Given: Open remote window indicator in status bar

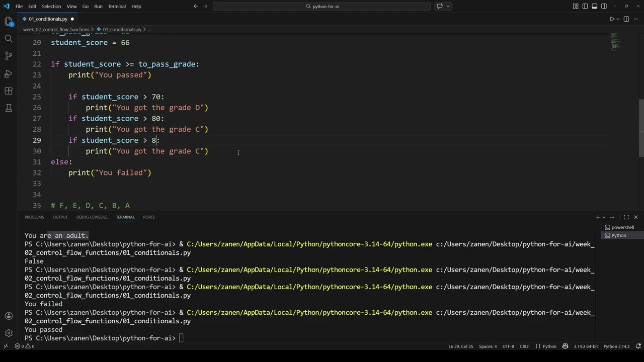Looking at the screenshot, I should pyautogui.click(x=6, y=346).
